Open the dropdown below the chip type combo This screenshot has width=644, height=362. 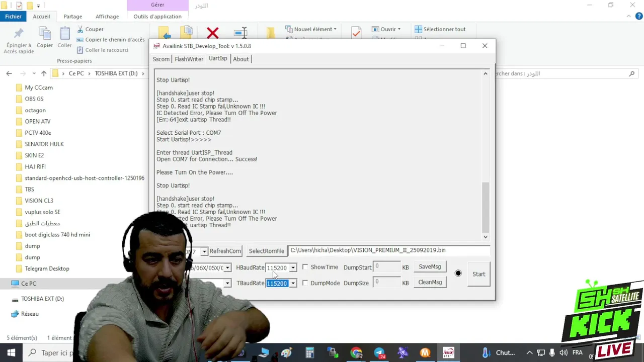227,284
